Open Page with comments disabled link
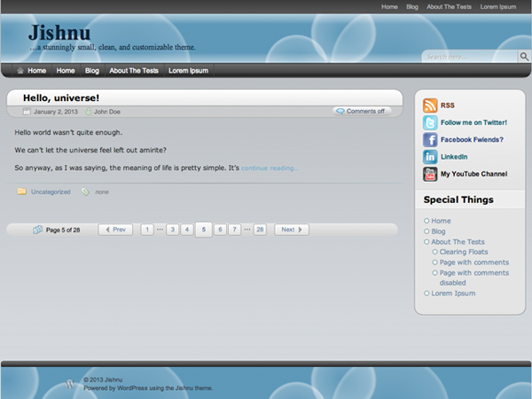This screenshot has height=399, width=532. pos(474,278)
